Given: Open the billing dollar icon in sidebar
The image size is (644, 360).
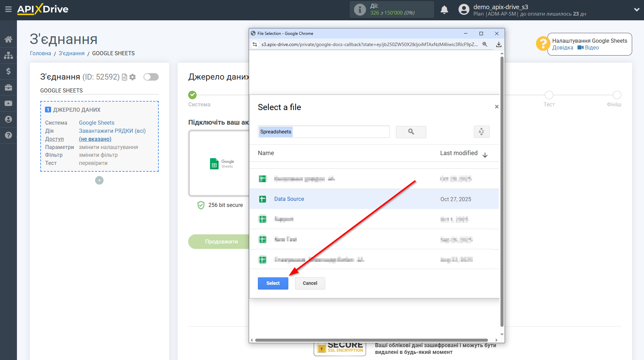Looking at the screenshot, I should coord(8,71).
